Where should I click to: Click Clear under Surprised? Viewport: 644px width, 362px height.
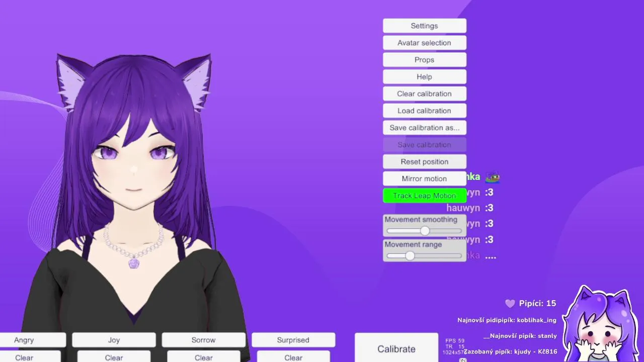(x=293, y=356)
